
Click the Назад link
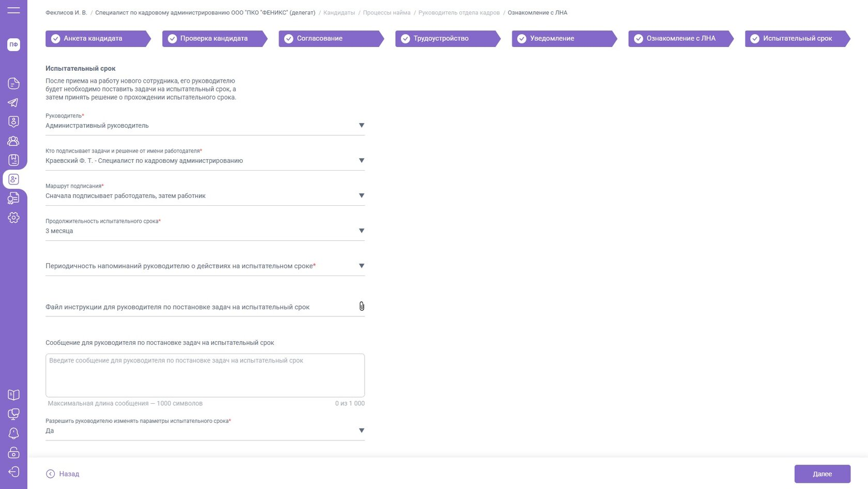pos(63,474)
